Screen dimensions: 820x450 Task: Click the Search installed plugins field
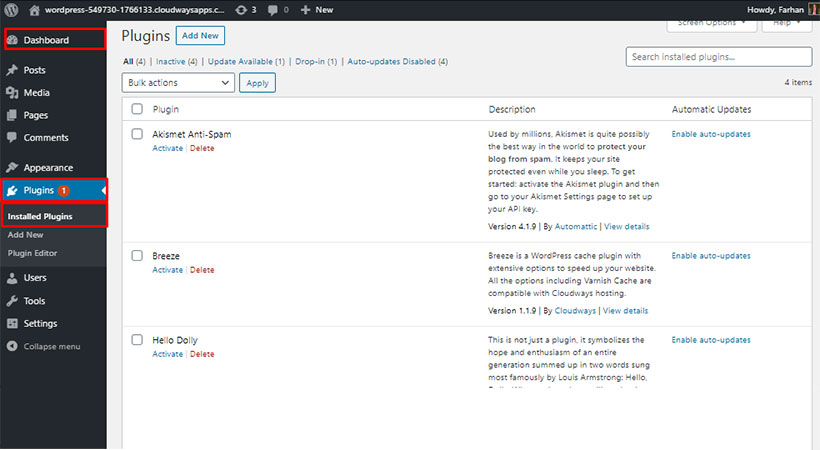(x=719, y=57)
